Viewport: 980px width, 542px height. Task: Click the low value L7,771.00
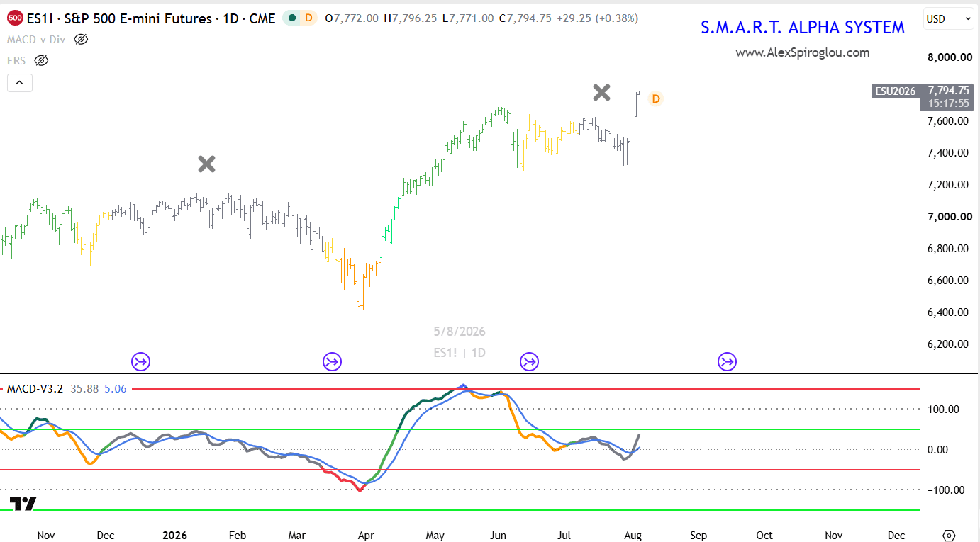[x=467, y=18]
